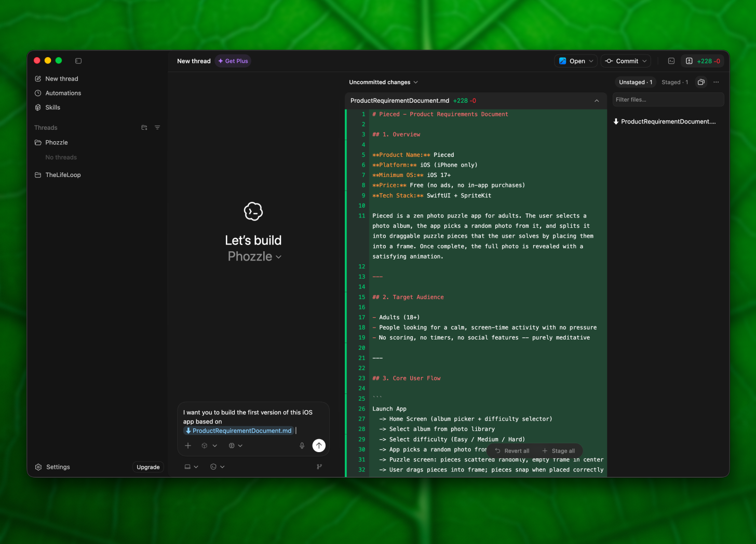The height and width of the screenshot is (544, 756).
Task: Click the 'Launch App' diff line
Action: (x=389, y=409)
